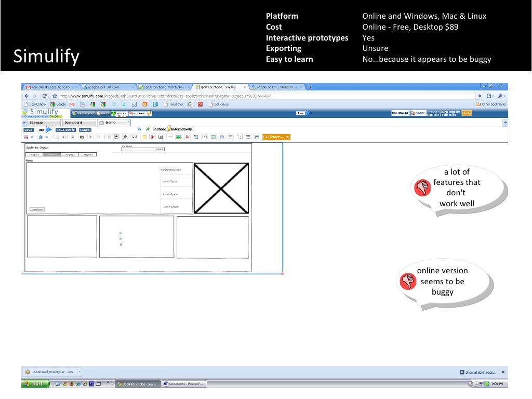Open the puzzle piece dropdown arrow
Screen dimensions: 532x399
[x=47, y=137]
